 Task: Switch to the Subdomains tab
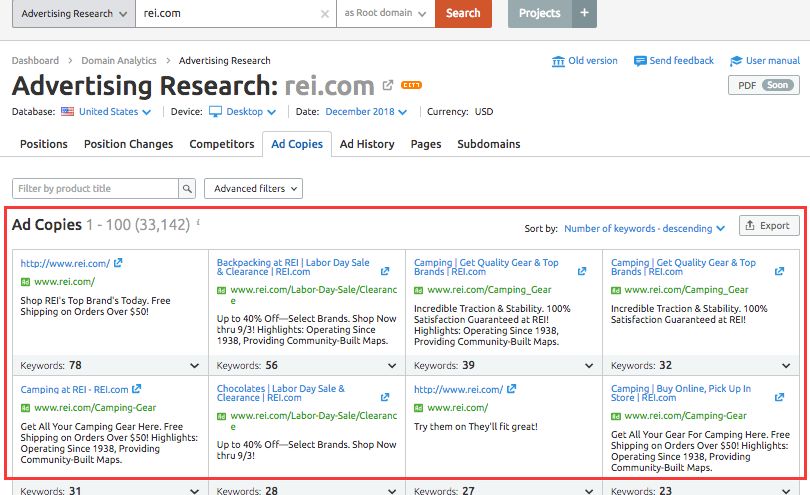click(489, 144)
